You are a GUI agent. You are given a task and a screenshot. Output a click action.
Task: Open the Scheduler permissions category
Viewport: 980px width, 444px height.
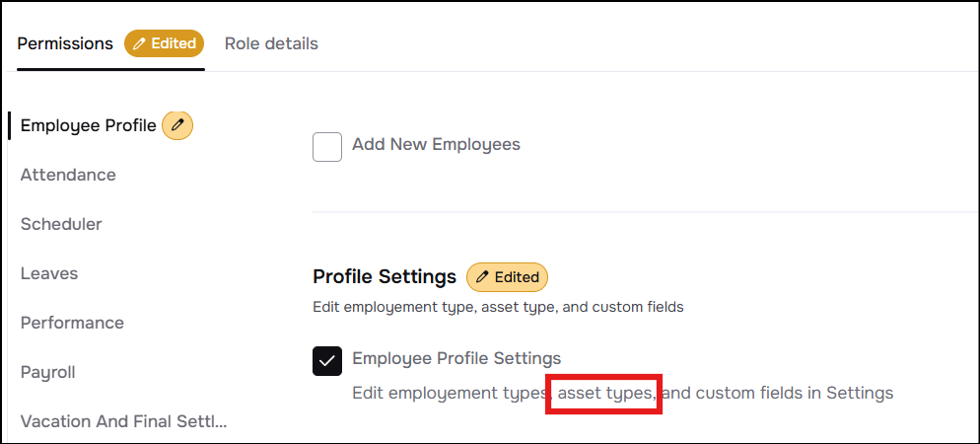tap(61, 224)
